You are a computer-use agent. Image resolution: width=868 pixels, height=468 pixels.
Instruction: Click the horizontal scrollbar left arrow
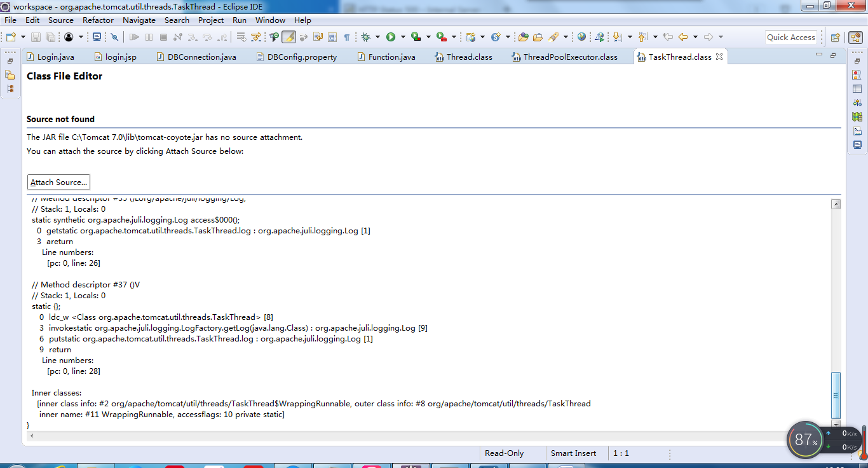point(32,436)
